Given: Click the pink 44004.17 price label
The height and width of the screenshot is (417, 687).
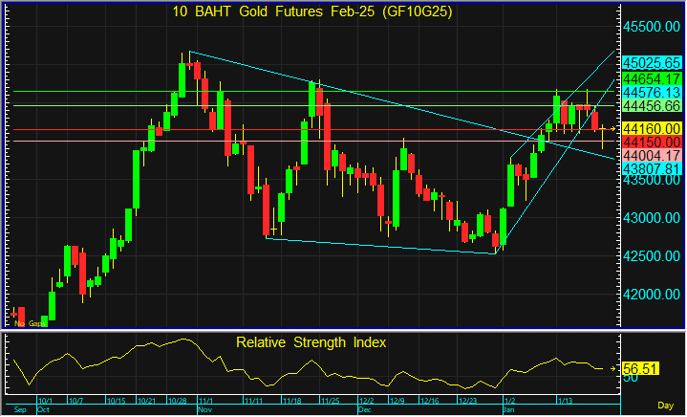Looking at the screenshot, I should click(x=651, y=156).
